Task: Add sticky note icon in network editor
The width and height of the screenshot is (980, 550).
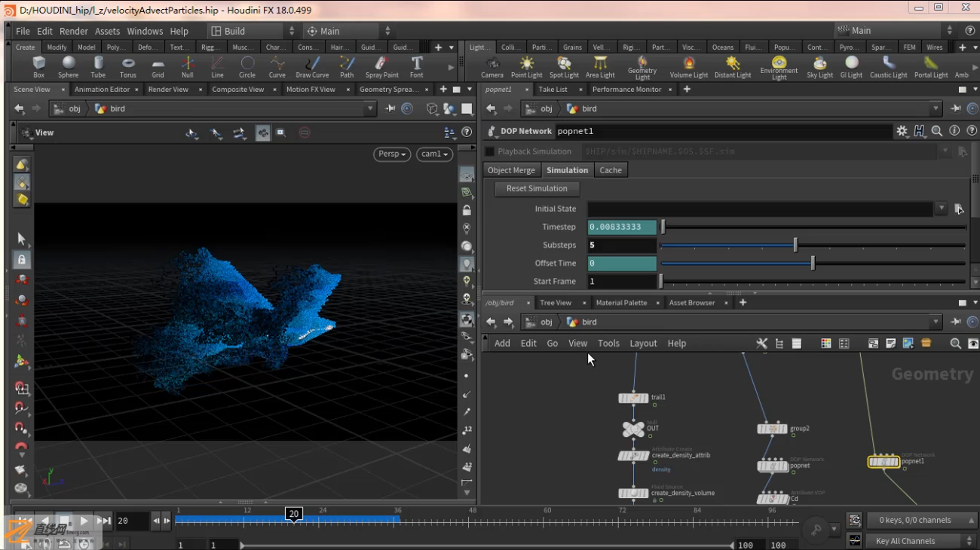Action: pos(890,344)
